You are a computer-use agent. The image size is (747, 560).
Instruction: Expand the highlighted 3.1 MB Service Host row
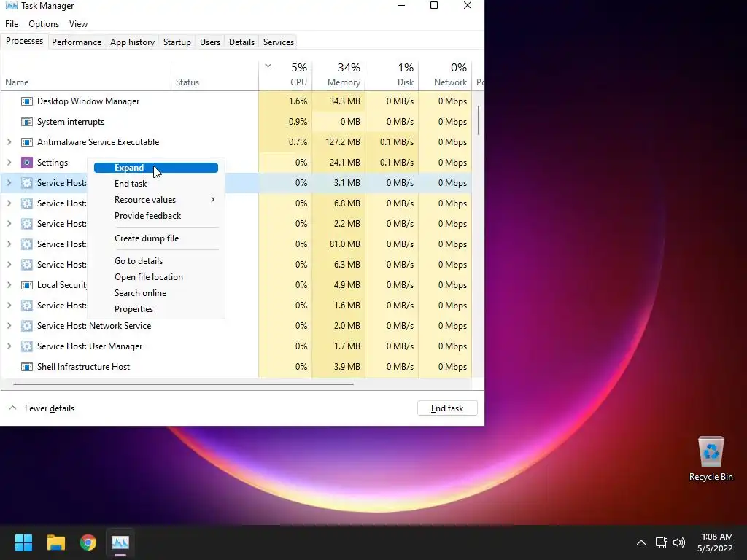pyautogui.click(x=9, y=183)
